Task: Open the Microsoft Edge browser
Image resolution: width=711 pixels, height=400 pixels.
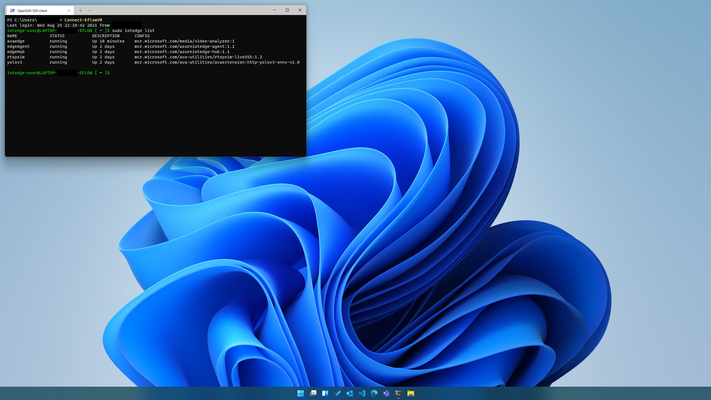Action: pyautogui.click(x=374, y=393)
